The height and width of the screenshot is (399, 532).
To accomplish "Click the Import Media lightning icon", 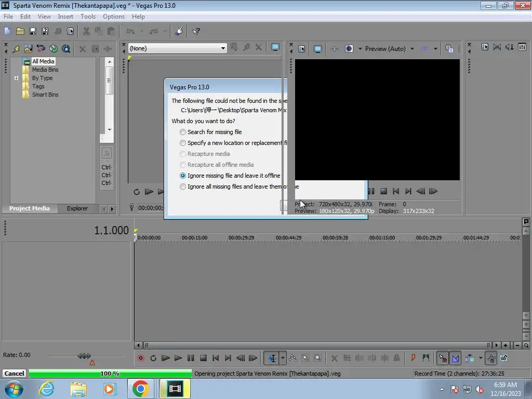I will pos(16,49).
